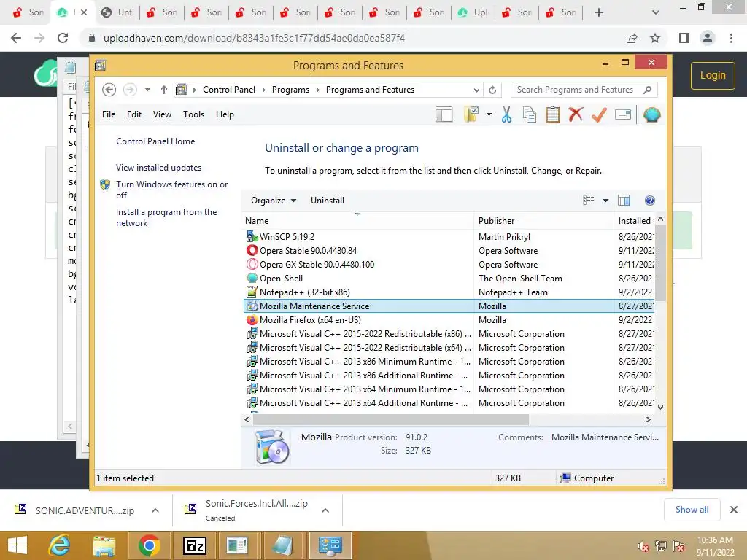This screenshot has height=560, width=747.
Task: Open the Edit menu
Action: tap(134, 114)
